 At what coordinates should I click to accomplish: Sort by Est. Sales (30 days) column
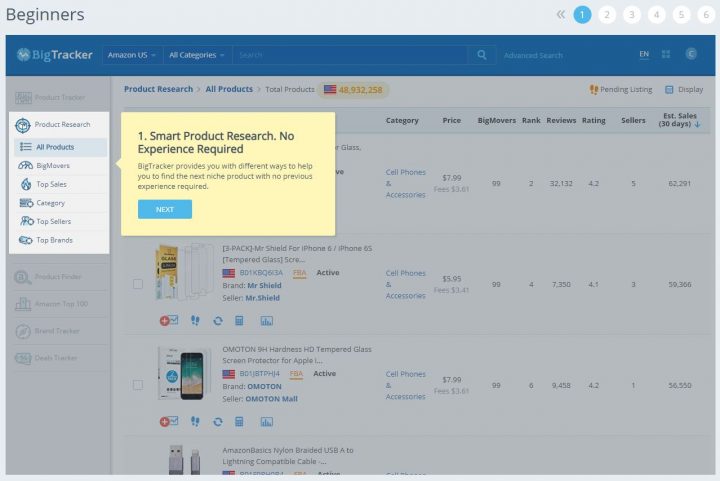[x=680, y=120]
